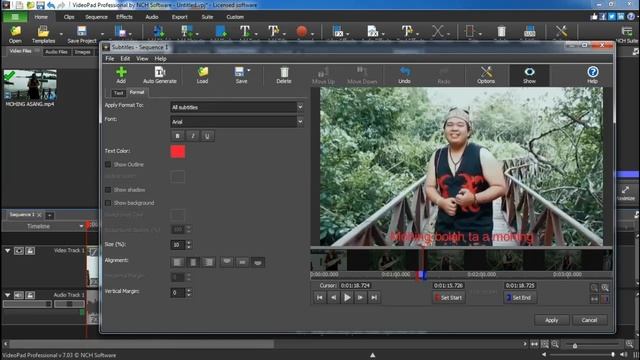640x360 pixels.
Task: Click the Apply button
Action: tap(551, 320)
